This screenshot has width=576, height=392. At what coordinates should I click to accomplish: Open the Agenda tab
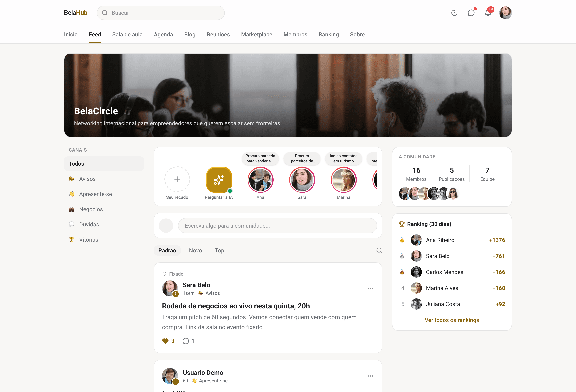point(163,34)
